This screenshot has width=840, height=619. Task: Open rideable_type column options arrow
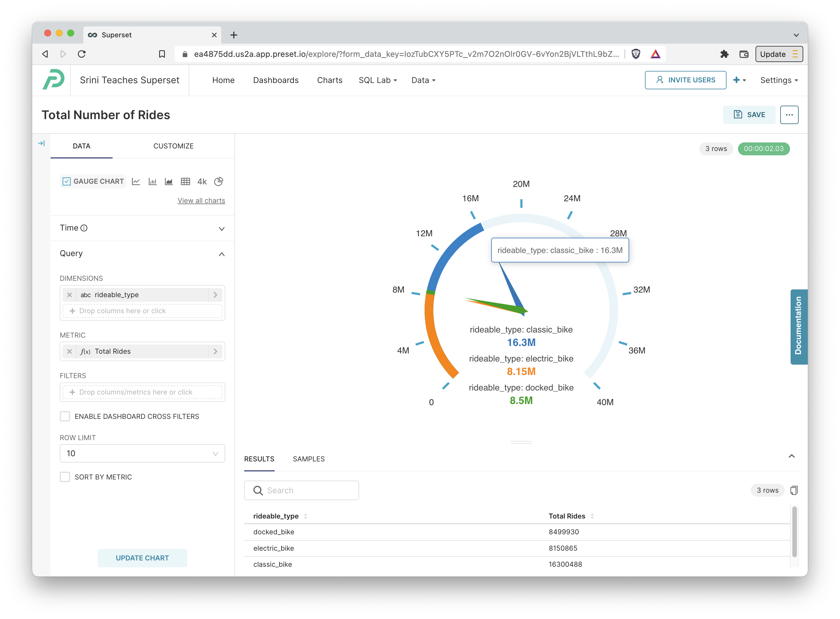point(215,295)
